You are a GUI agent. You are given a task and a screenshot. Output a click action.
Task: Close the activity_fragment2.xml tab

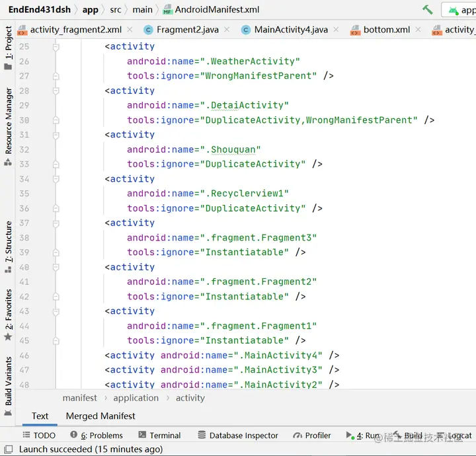130,30
